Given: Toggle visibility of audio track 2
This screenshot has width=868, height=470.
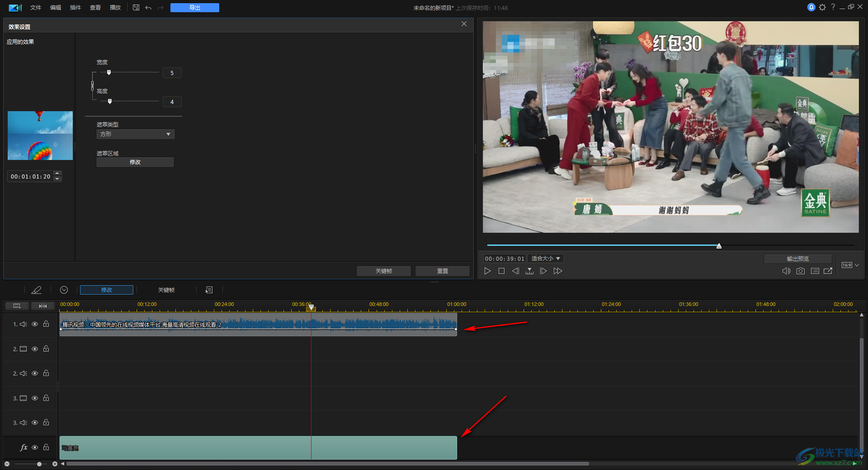Looking at the screenshot, I should pos(35,373).
